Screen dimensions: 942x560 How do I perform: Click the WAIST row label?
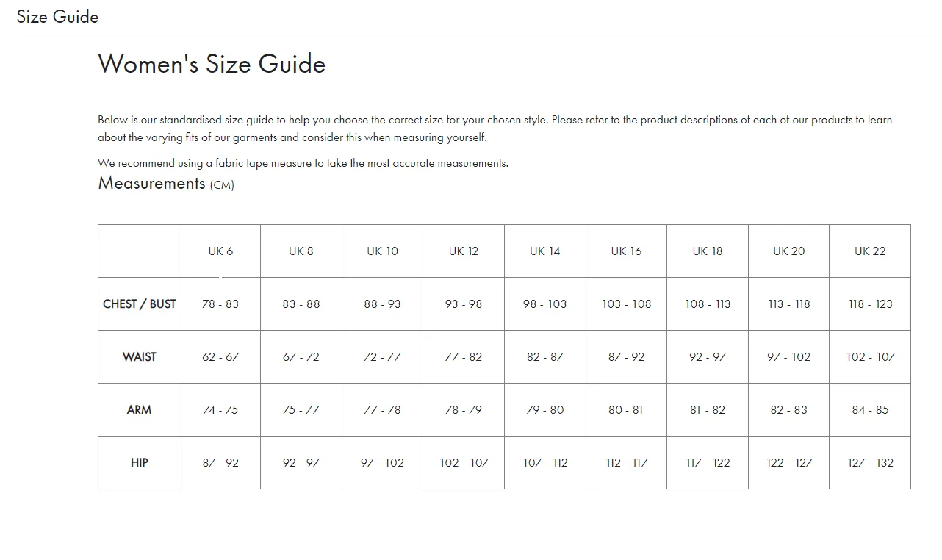click(140, 357)
